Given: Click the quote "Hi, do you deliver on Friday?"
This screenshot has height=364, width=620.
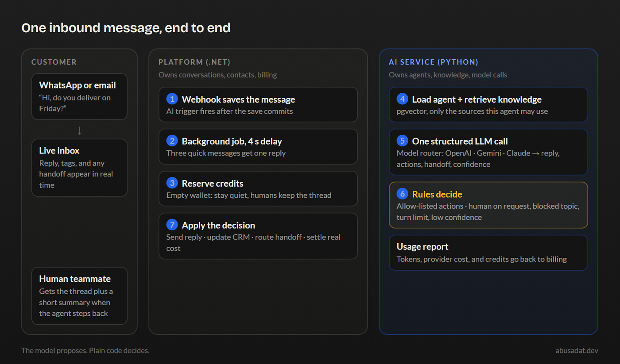Looking at the screenshot, I should [75, 103].
